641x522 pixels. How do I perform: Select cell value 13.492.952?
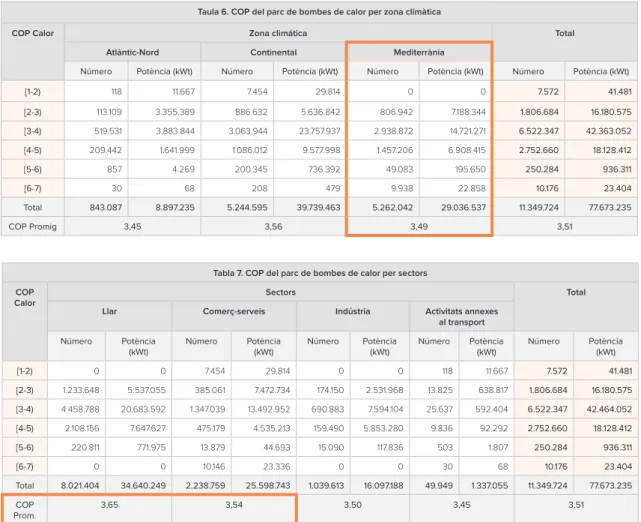pos(269,409)
